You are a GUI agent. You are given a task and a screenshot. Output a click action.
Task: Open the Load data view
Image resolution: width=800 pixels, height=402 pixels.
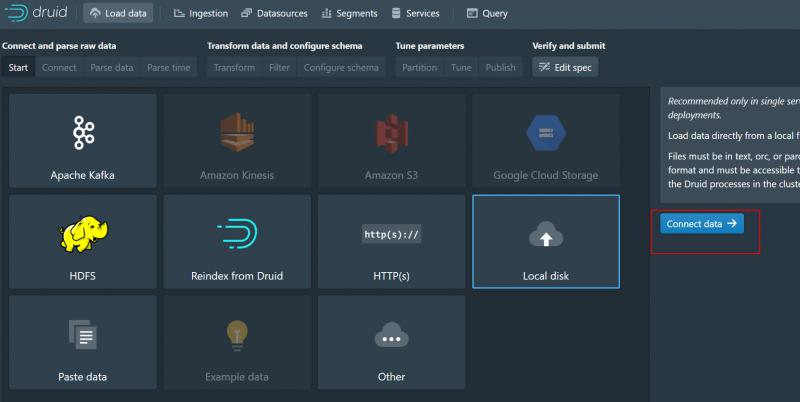click(118, 13)
